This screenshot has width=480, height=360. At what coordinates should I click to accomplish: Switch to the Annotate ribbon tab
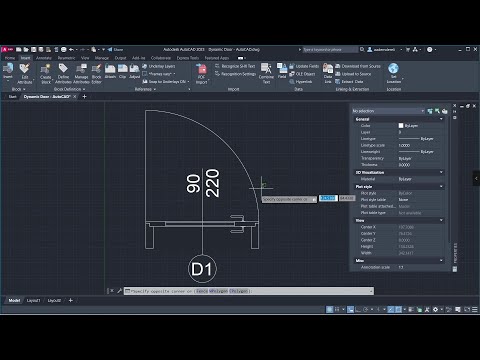(44, 58)
